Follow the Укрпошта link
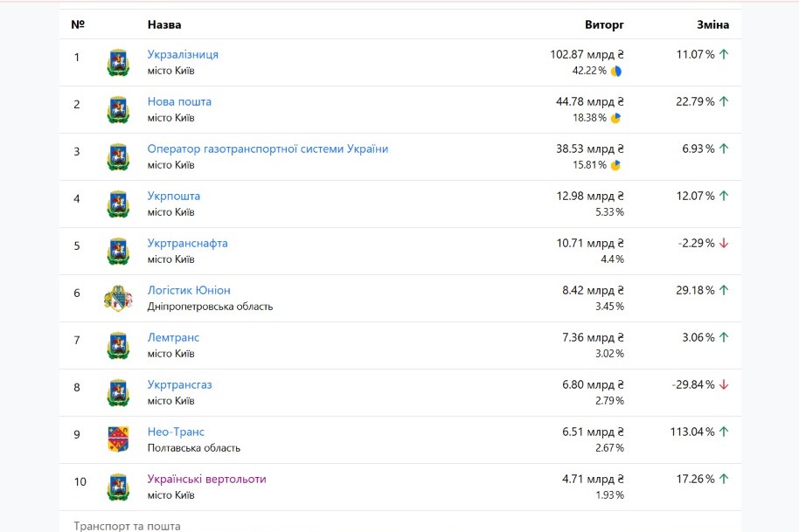 174,196
